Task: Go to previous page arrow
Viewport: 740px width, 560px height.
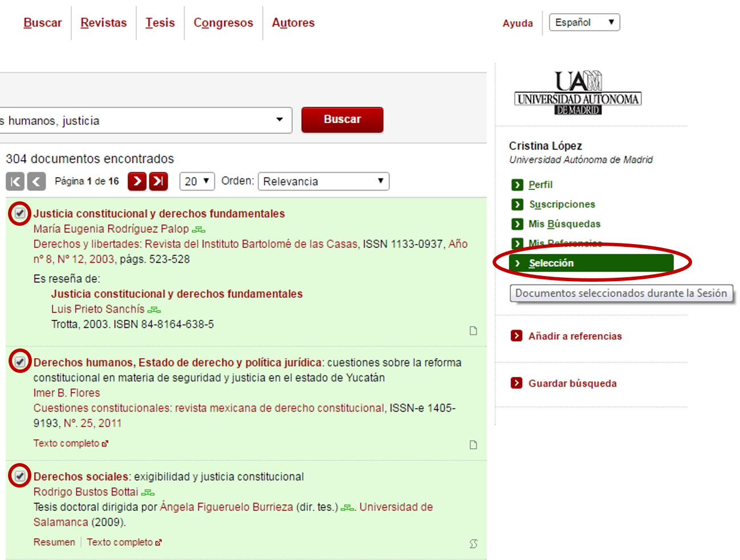Action: (36, 181)
